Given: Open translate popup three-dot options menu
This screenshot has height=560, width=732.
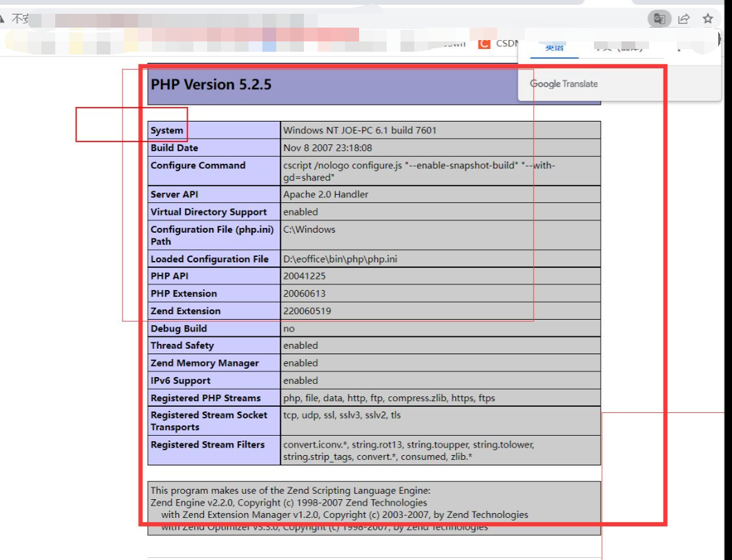Looking at the screenshot, I should (680, 48).
